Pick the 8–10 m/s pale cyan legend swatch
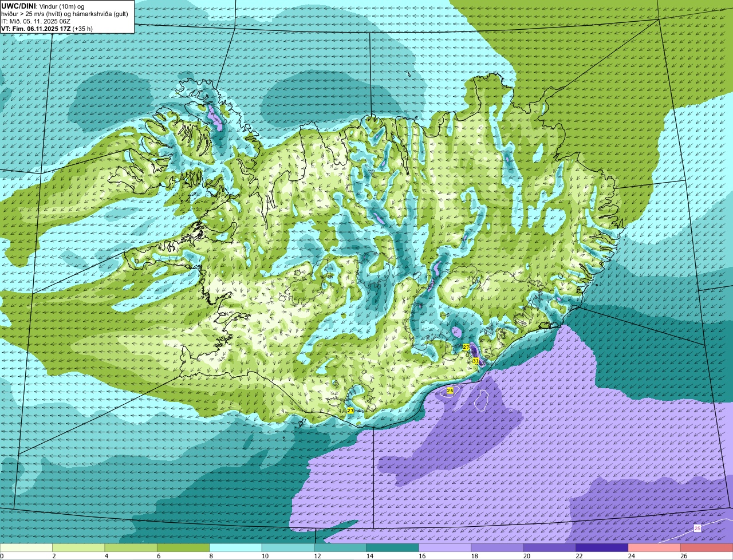This screenshot has height=560, width=733. tap(236, 548)
